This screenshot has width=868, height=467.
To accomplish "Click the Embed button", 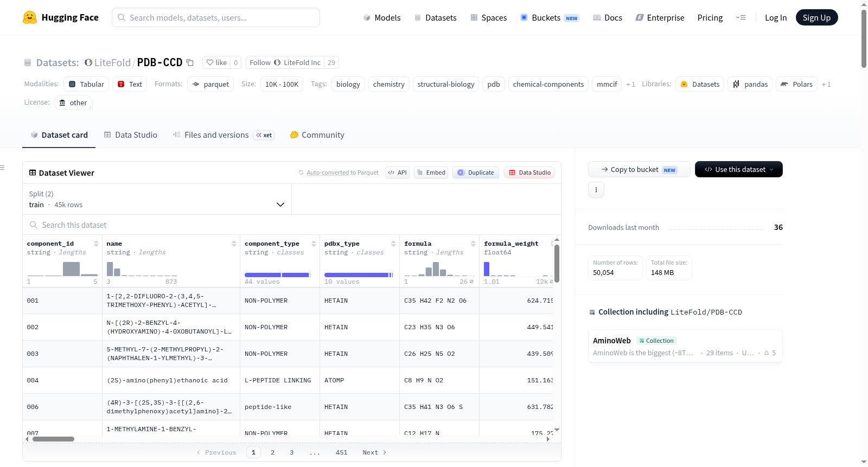I will tap(431, 172).
